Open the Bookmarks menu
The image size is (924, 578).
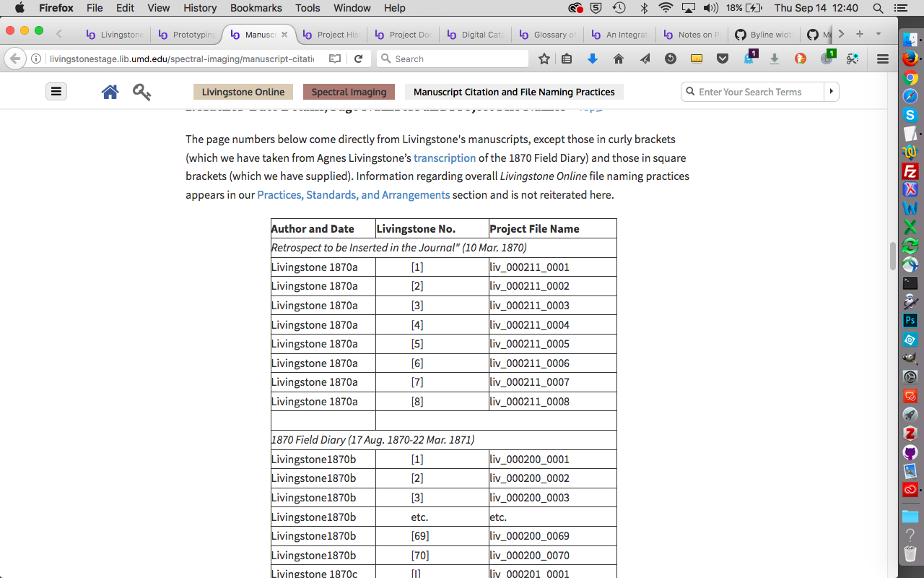point(256,8)
